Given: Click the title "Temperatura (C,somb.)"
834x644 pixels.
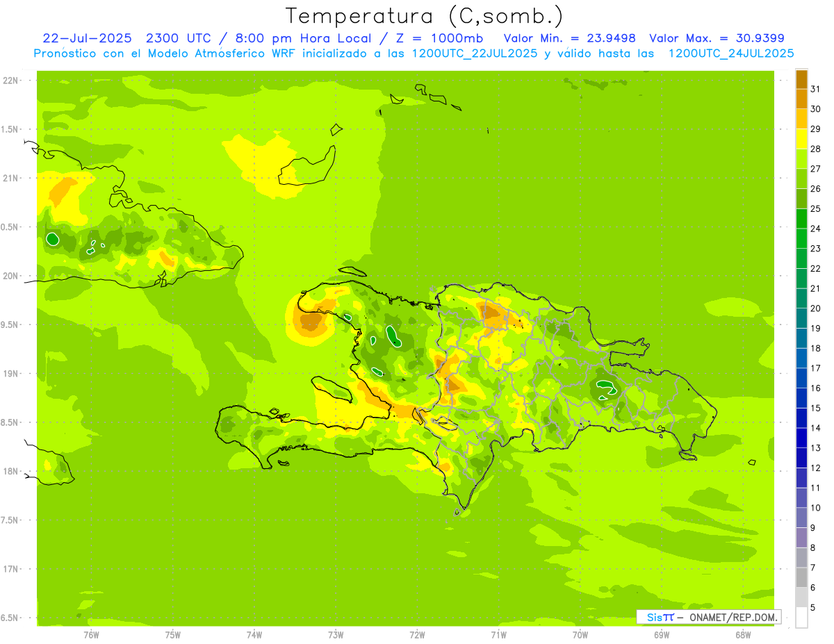Looking at the screenshot, I should point(425,15).
